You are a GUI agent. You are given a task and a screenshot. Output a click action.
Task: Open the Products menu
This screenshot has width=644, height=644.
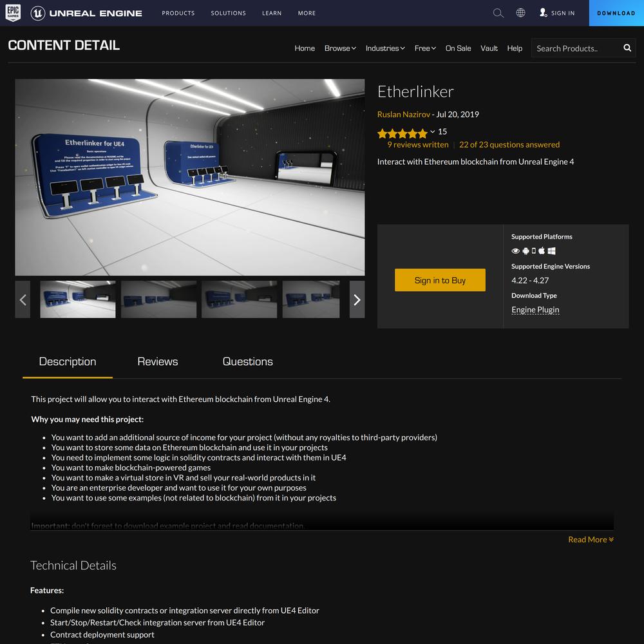[178, 13]
